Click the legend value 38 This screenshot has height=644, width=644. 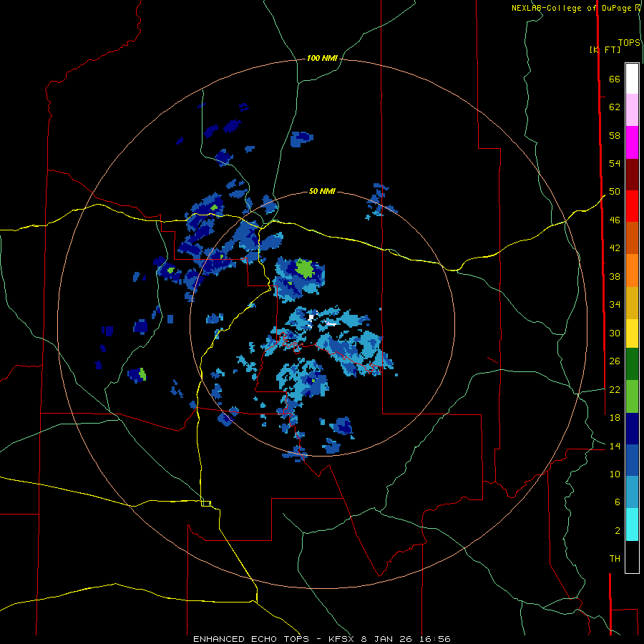coord(615,277)
